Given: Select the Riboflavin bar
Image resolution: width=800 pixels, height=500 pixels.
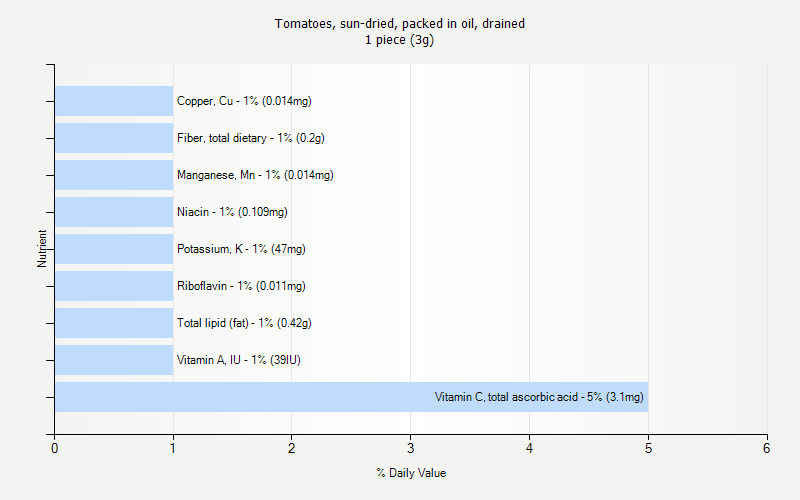Looking at the screenshot, I should click(114, 286).
